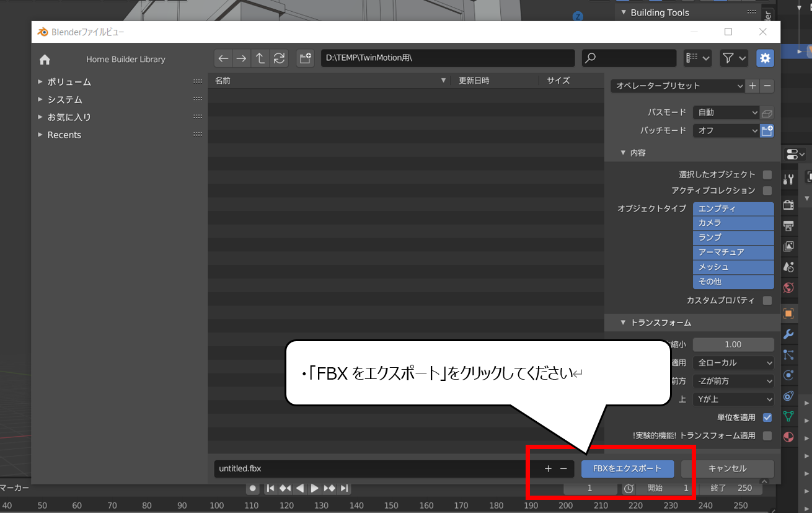
Task: Open the Object properties tab
Action: click(788, 313)
